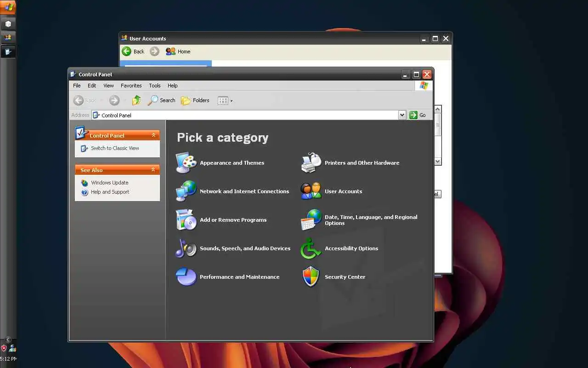
Task: Click the Accessibility Options text link
Action: [351, 248]
